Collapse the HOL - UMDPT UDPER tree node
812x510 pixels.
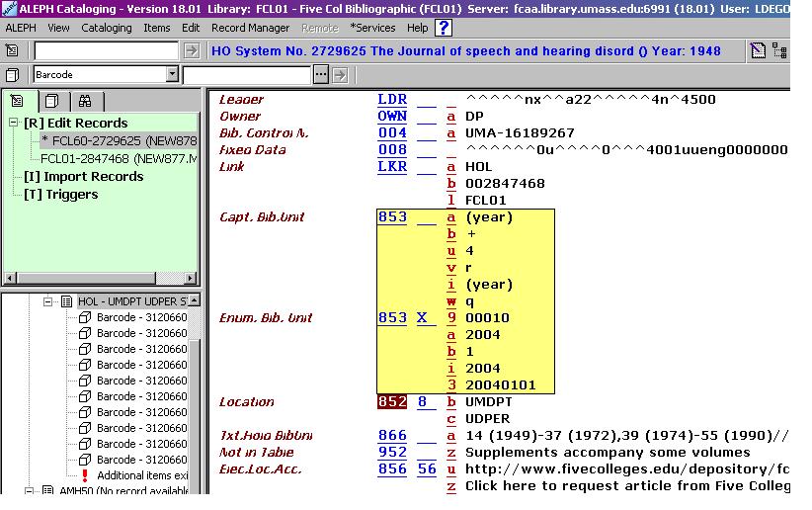tap(46, 301)
